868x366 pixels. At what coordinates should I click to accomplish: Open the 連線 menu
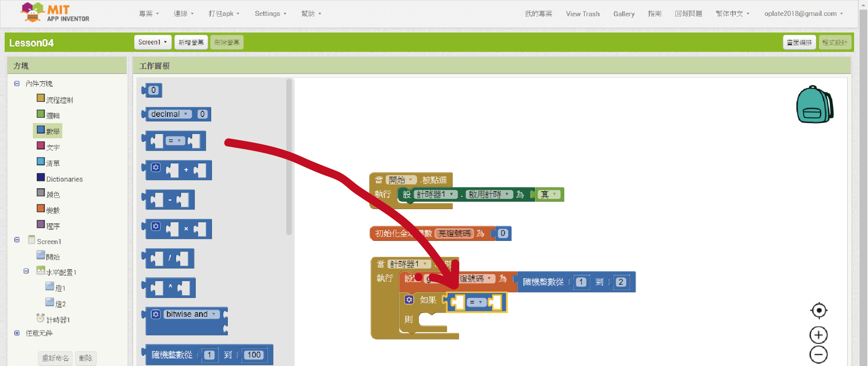coord(184,14)
